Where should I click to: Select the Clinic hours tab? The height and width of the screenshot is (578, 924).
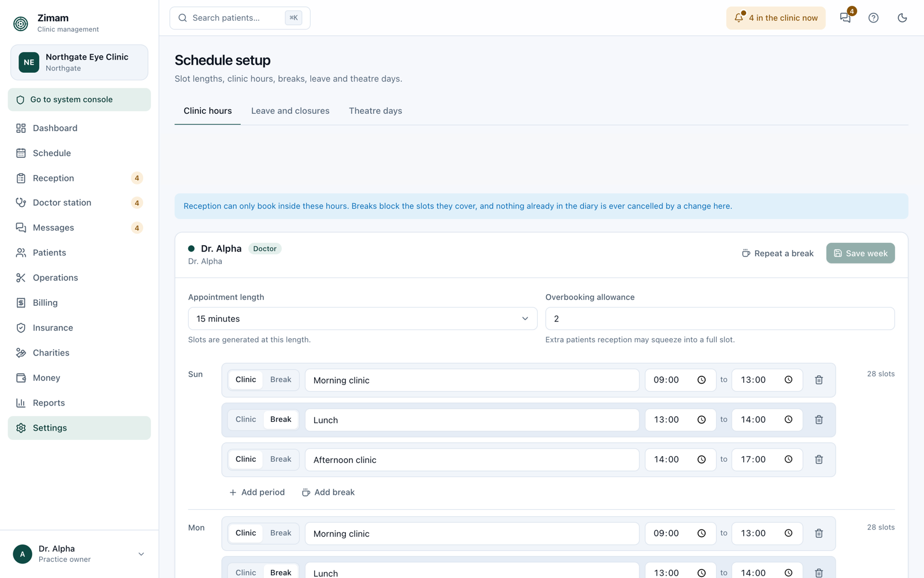pyautogui.click(x=208, y=111)
